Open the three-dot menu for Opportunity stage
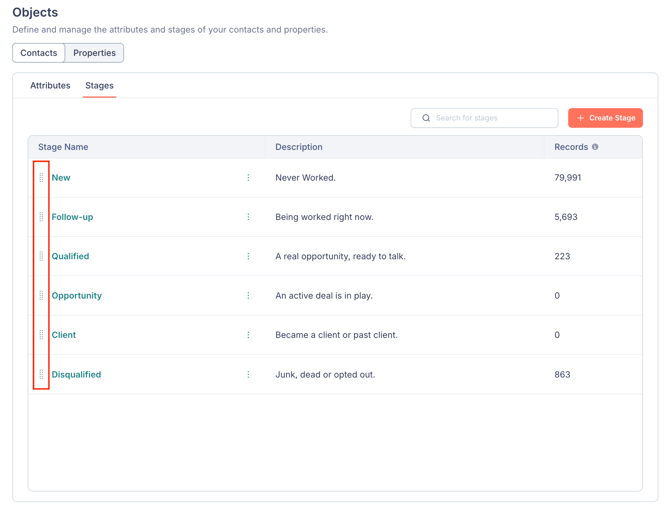Screen dimensions: 670x513 (248, 296)
